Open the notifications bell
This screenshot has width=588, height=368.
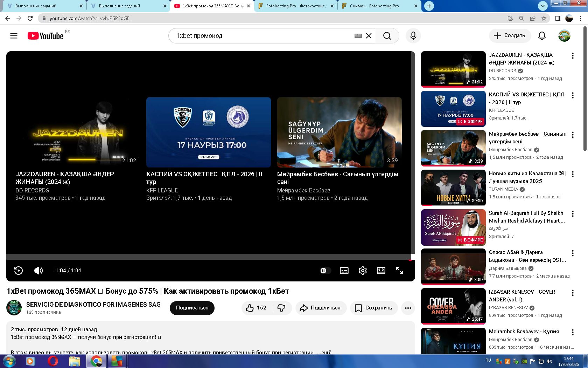pos(542,36)
